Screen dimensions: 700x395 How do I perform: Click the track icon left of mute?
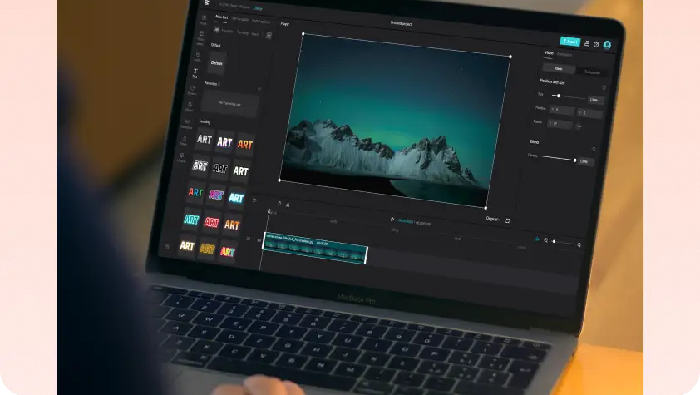(249, 238)
